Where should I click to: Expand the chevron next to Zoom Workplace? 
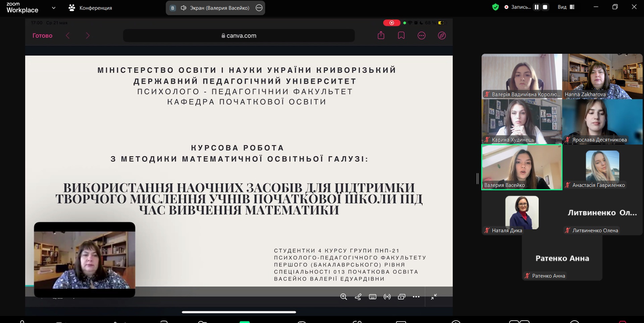pyautogui.click(x=54, y=7)
